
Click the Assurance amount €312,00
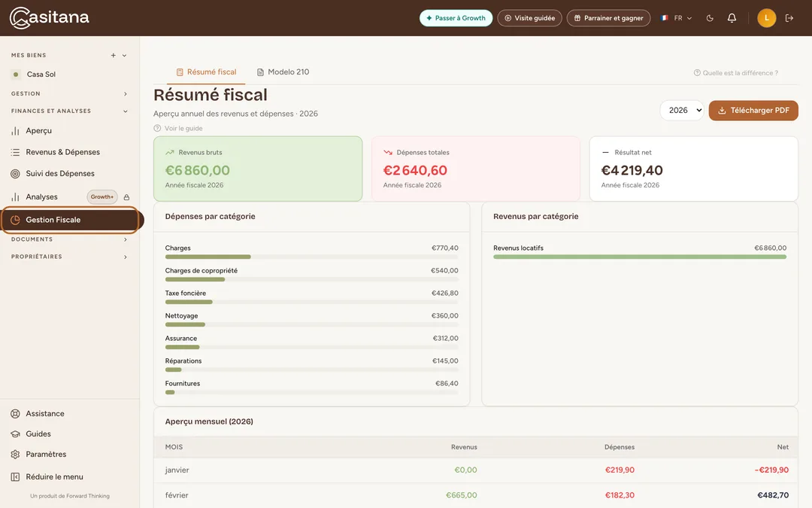click(445, 339)
